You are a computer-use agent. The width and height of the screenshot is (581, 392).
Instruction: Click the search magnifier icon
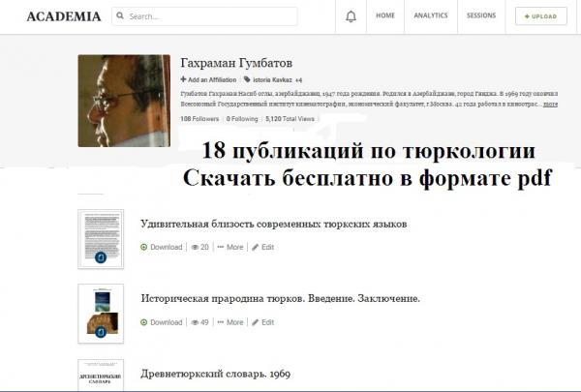point(120,16)
